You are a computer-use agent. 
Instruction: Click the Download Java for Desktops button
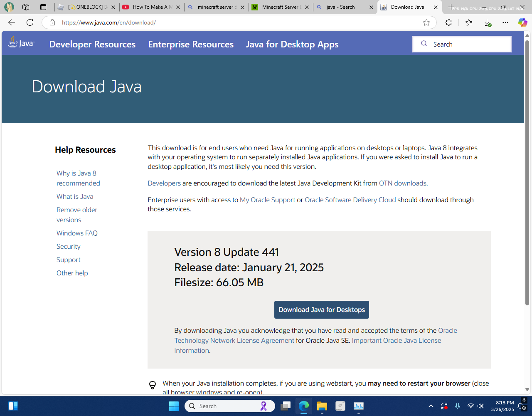point(322,310)
